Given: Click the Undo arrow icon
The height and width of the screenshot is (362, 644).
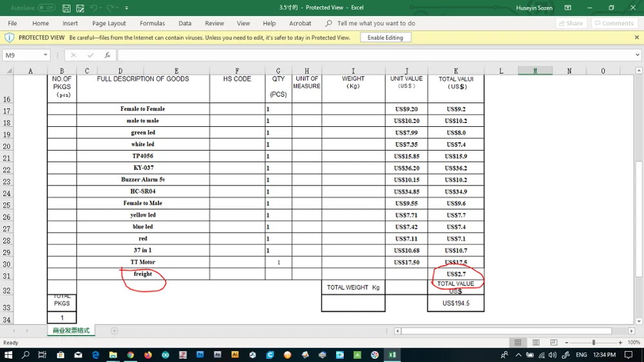Looking at the screenshot, I should tap(93, 8).
